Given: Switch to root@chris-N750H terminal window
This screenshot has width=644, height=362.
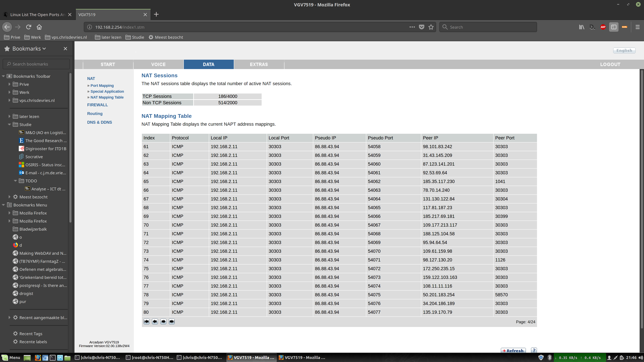Looking at the screenshot, I should pyautogui.click(x=149, y=358).
